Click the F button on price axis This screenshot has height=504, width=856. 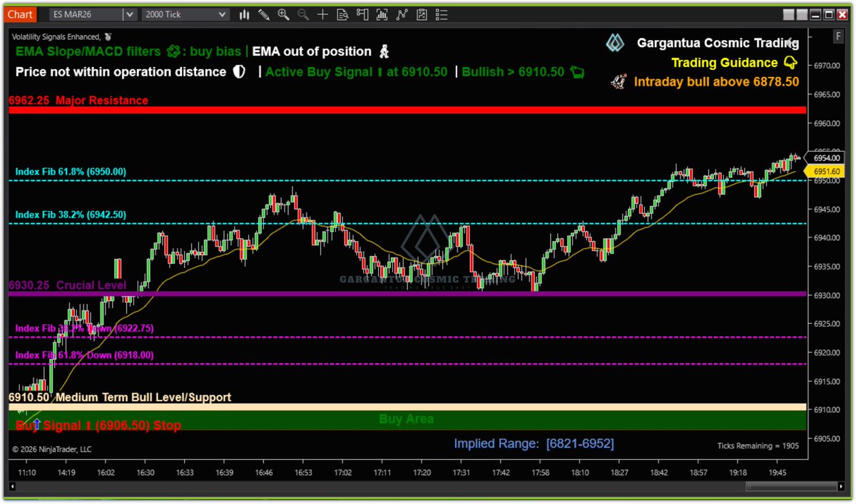click(x=837, y=36)
